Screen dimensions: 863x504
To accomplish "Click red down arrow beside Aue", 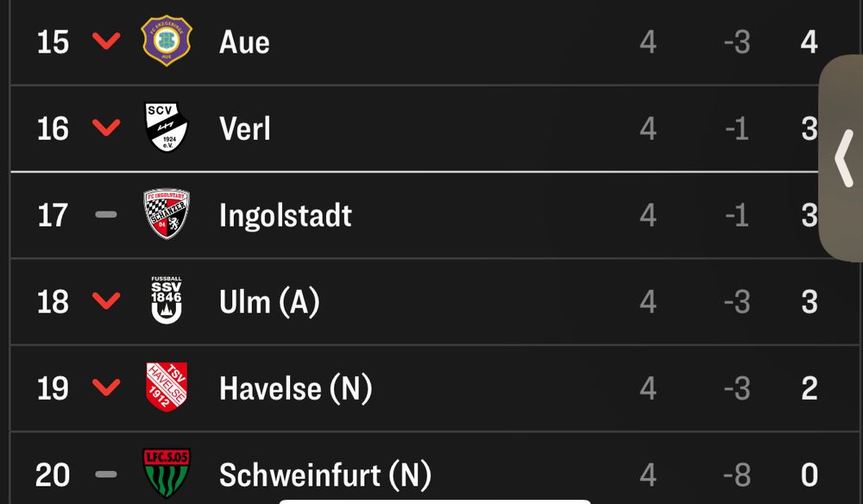I will (106, 41).
